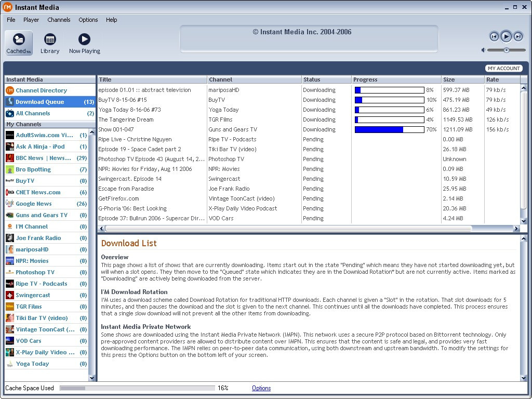Click the Download Queue icon

(10, 102)
